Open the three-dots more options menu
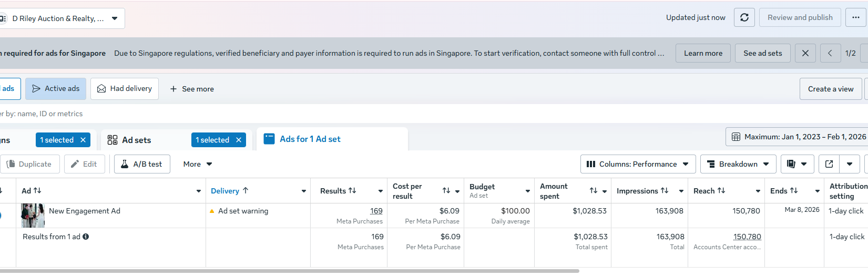The image size is (868, 276). [x=855, y=17]
